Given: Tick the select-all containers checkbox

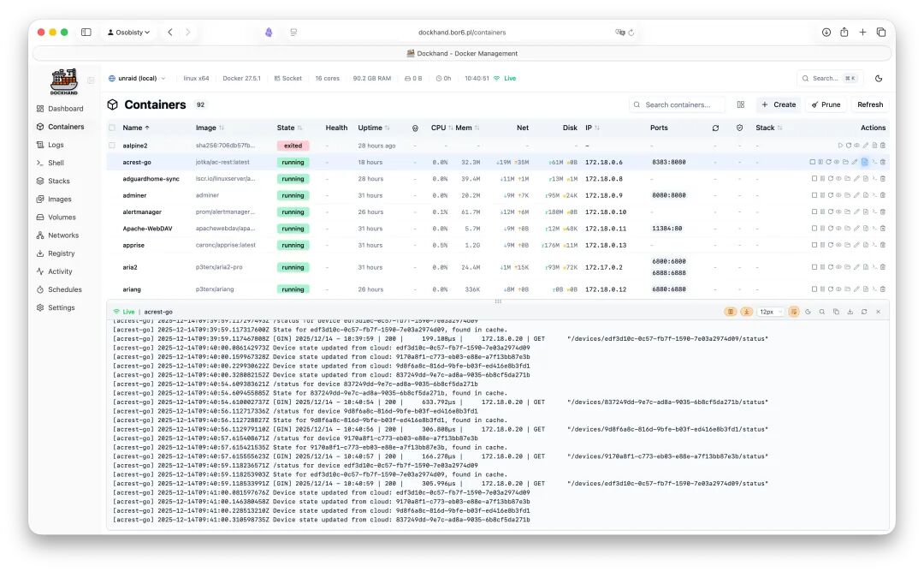Looking at the screenshot, I should 112,128.
